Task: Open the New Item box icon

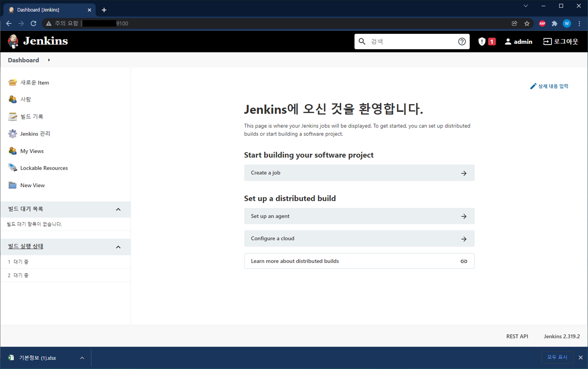Action: pos(13,82)
